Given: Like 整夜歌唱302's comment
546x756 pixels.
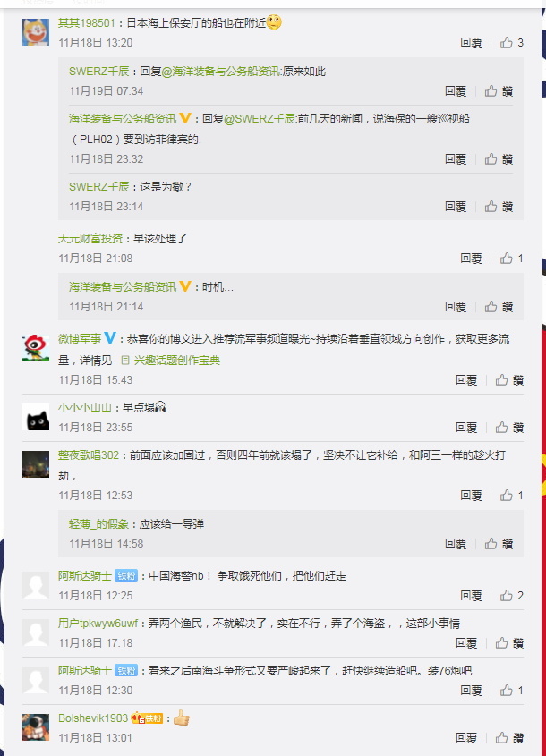Looking at the screenshot, I should pos(511,496).
